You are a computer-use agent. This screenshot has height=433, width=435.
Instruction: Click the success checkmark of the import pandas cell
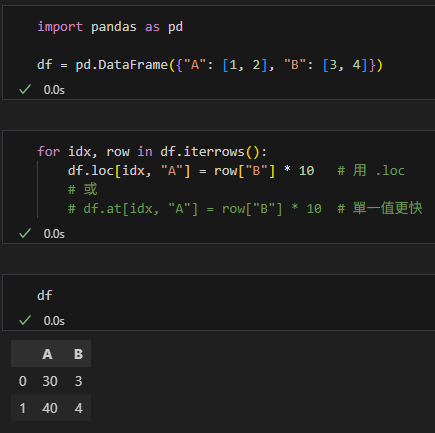point(25,89)
